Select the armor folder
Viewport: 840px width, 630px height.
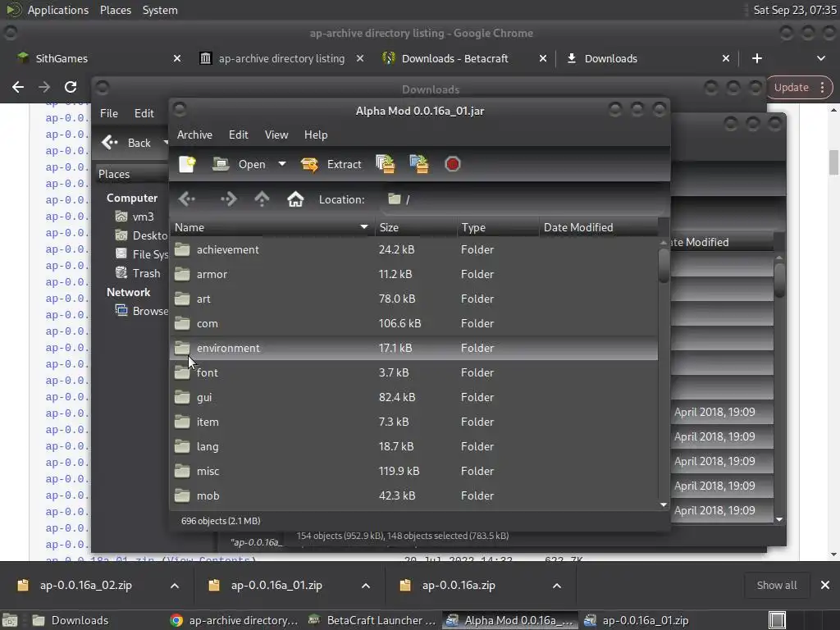413,274
